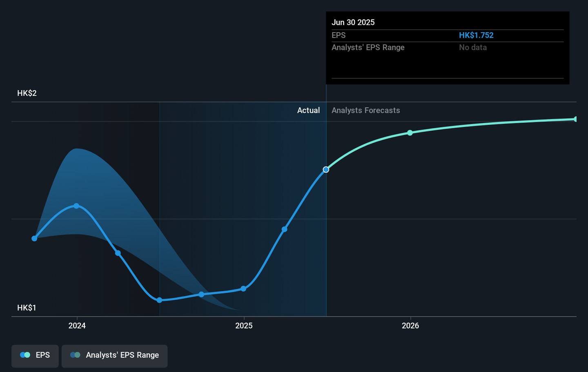Click the "Analysts Forecasts" section label
Viewport: 588px width, 372px height.
tap(365, 111)
